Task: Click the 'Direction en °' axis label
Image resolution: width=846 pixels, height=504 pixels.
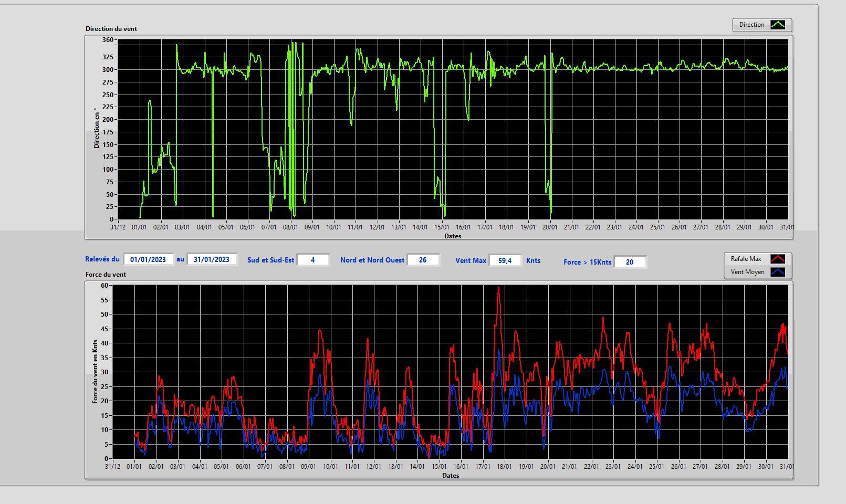Action: (x=96, y=128)
